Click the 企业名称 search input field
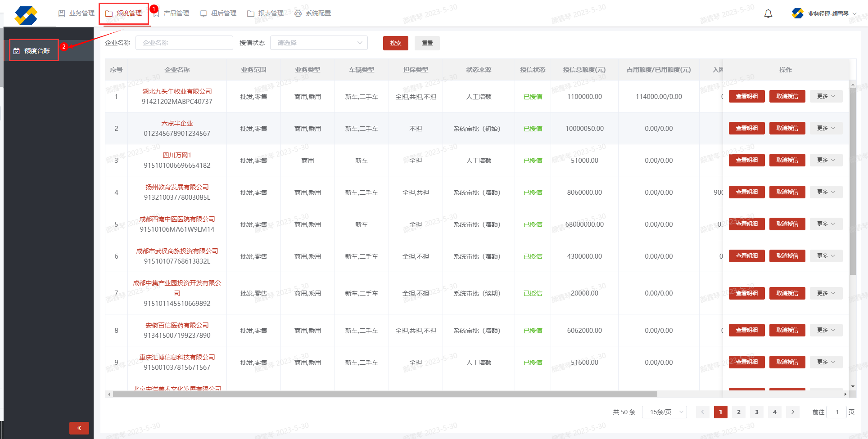Viewport: 868px width, 439px height. [x=184, y=43]
